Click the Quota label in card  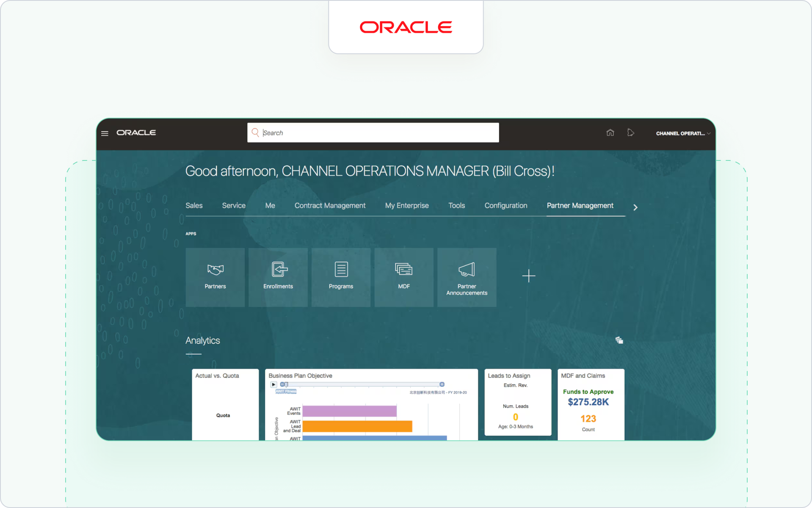click(x=223, y=415)
